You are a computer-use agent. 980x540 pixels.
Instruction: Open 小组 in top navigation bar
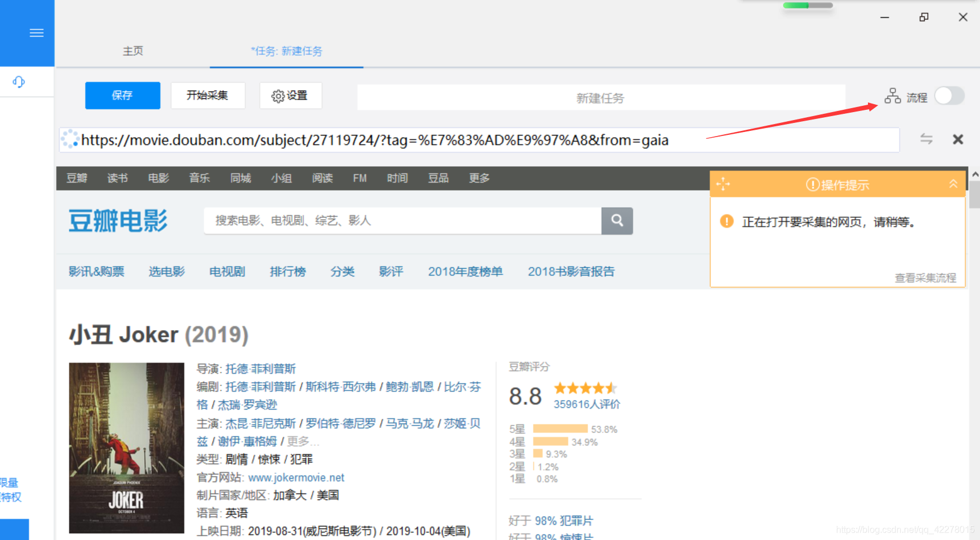[282, 178]
